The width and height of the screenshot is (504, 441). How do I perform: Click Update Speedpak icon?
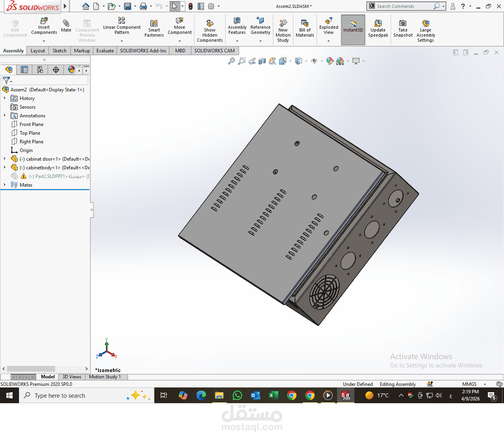point(378,28)
